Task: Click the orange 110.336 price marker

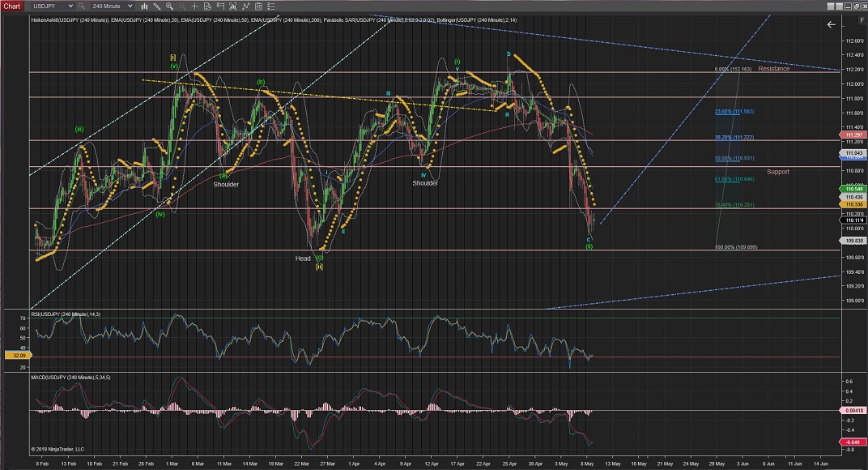Action: tap(853, 204)
